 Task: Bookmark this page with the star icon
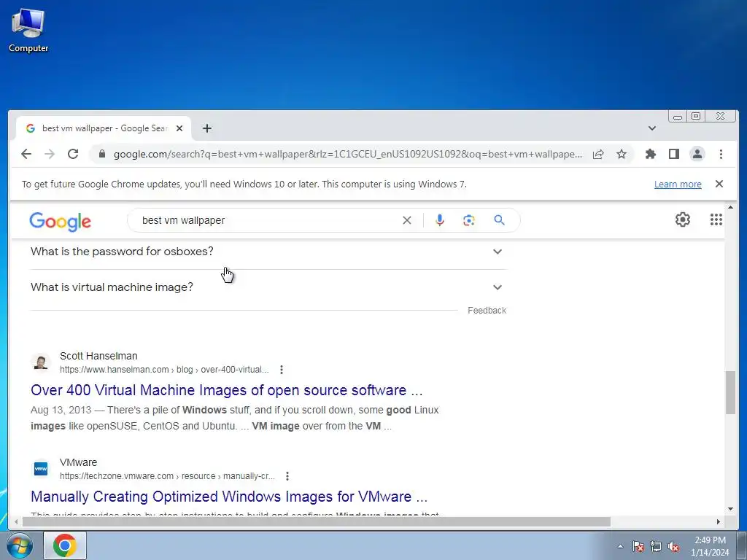(622, 154)
